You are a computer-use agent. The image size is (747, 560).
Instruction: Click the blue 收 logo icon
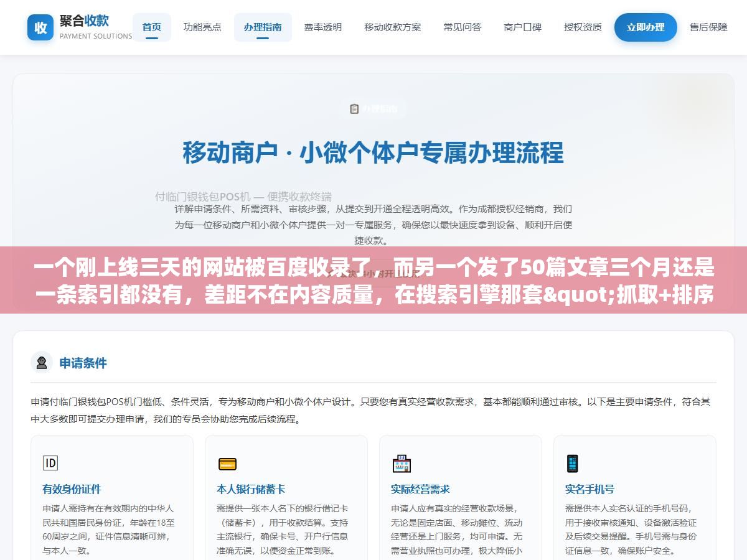pyautogui.click(x=40, y=27)
